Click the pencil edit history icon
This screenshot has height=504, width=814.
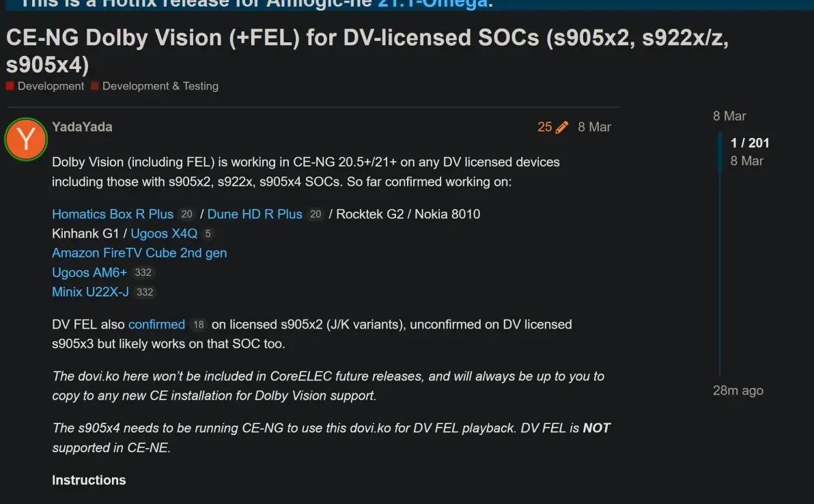tap(562, 127)
